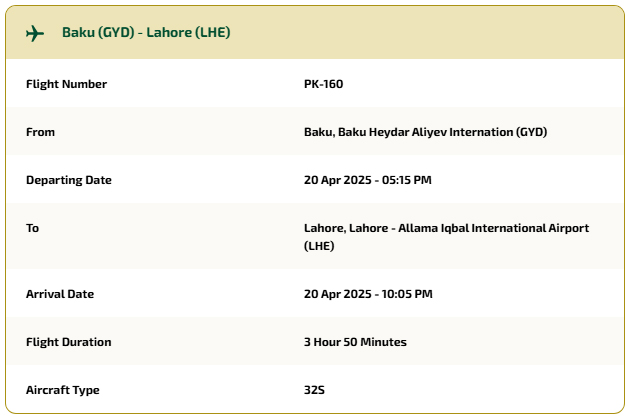Click the Flight Number label
The height and width of the screenshot is (419, 629).
66,84
